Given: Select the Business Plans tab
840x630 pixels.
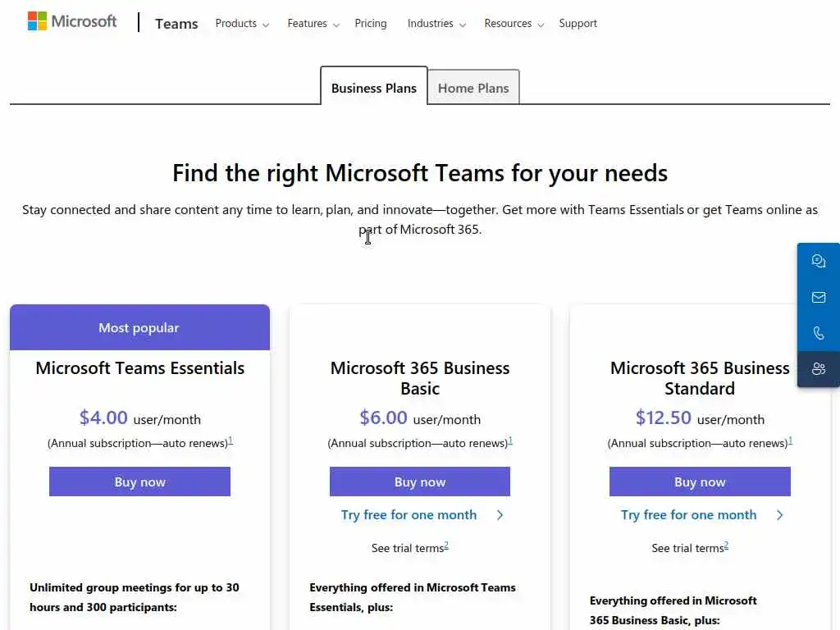Looking at the screenshot, I should 374,88.
